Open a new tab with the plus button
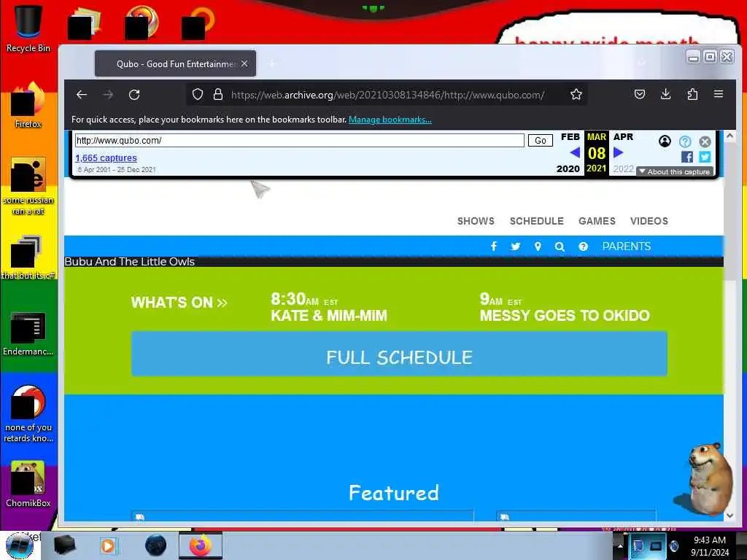 (271, 63)
